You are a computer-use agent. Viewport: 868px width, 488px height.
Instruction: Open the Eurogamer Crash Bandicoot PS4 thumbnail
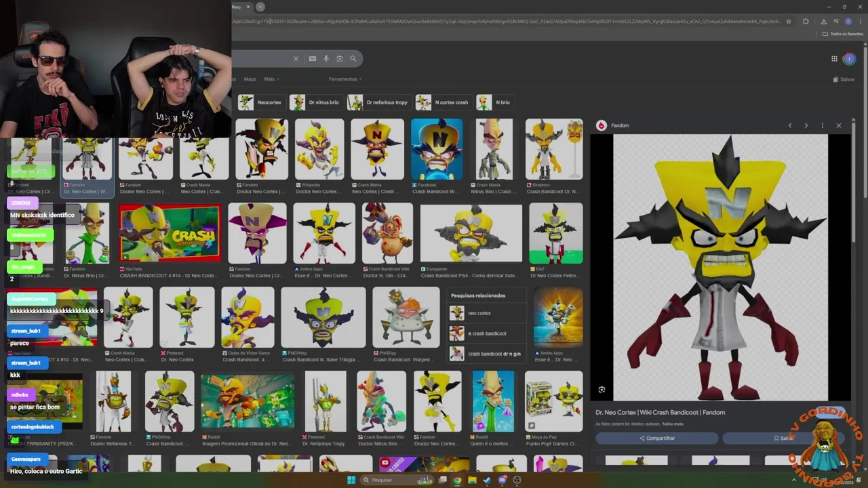click(471, 232)
